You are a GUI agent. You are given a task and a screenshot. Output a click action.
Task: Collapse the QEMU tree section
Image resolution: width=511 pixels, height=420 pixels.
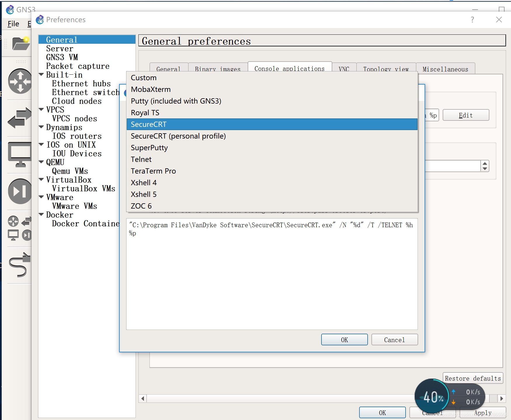[41, 162]
